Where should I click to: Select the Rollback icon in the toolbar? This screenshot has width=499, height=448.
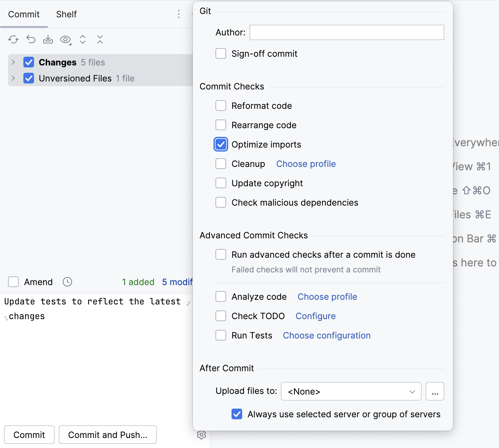pyautogui.click(x=31, y=39)
